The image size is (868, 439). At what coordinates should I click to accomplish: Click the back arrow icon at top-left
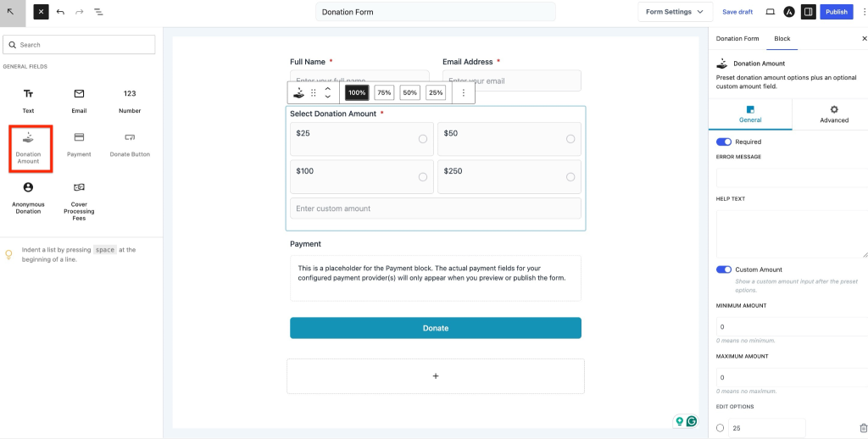point(10,12)
